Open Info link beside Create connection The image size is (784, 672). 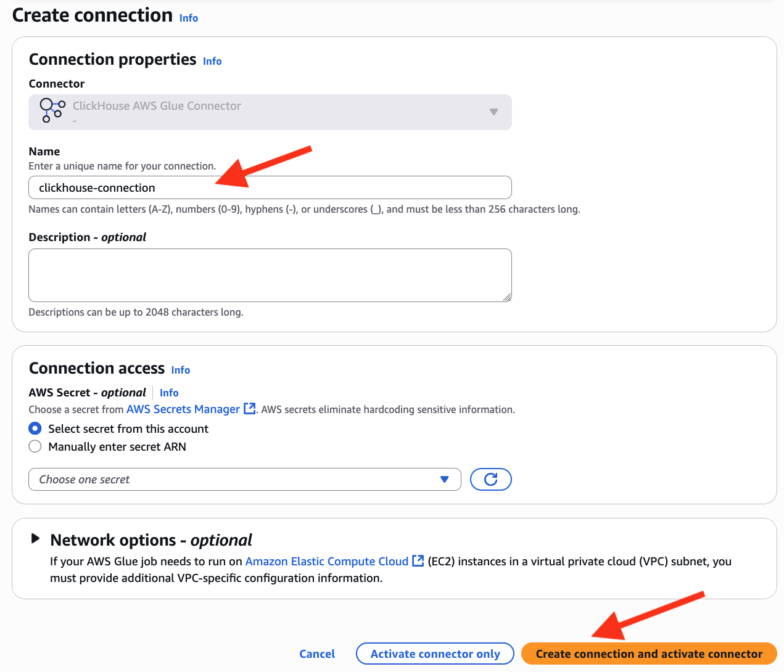(189, 18)
